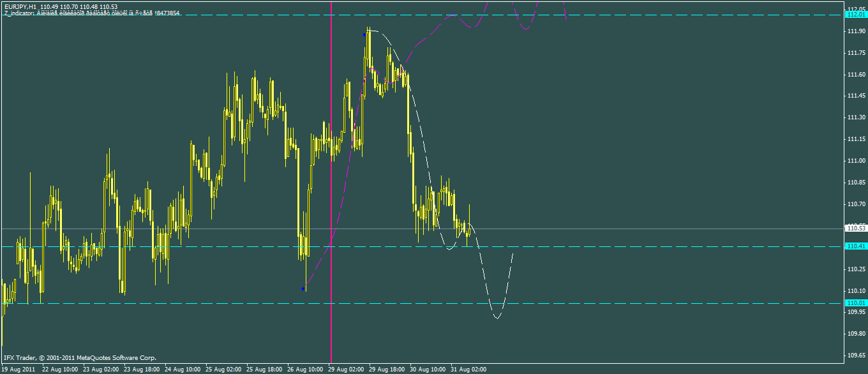Image resolution: width=868 pixels, height=374 pixels.
Task: Click the 110.53 current price tag
Action: tap(855, 228)
